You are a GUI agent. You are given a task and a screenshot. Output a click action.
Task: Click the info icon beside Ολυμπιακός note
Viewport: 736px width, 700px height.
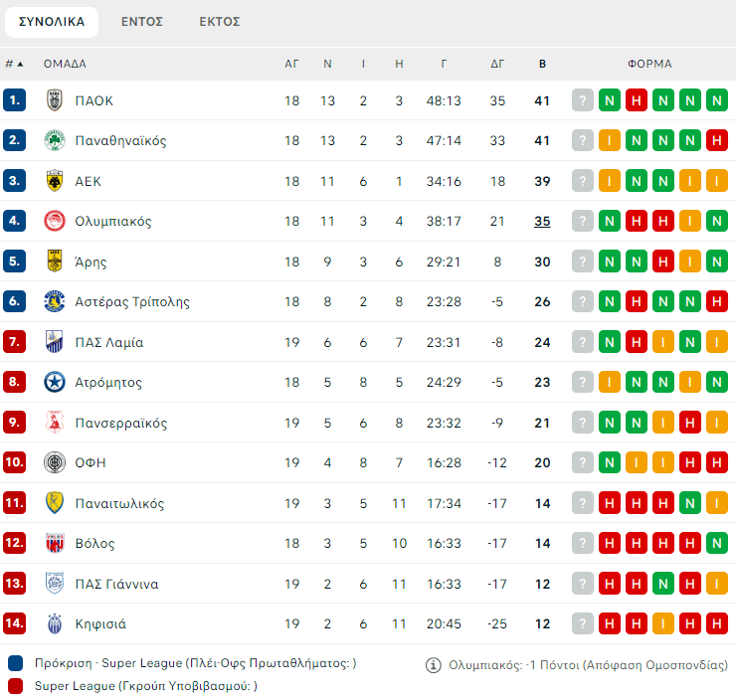(x=433, y=665)
